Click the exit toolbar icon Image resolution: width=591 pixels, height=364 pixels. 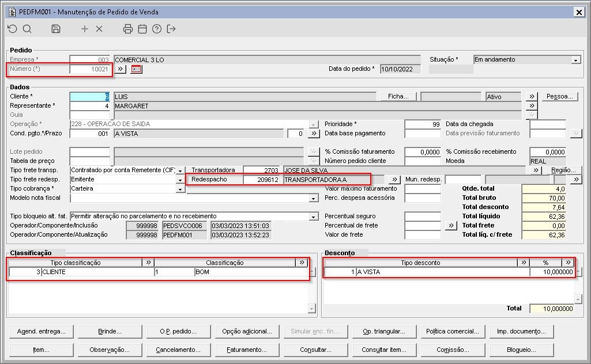coord(171,29)
